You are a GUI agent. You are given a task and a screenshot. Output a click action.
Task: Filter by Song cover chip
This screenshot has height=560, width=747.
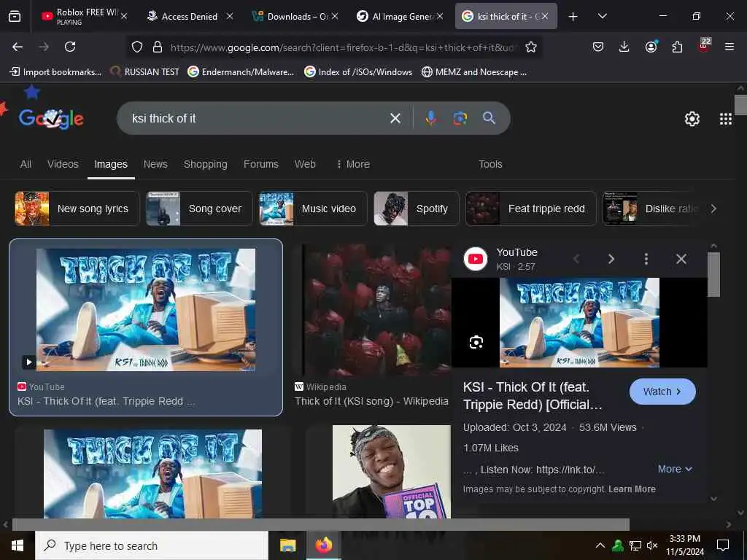(199, 209)
